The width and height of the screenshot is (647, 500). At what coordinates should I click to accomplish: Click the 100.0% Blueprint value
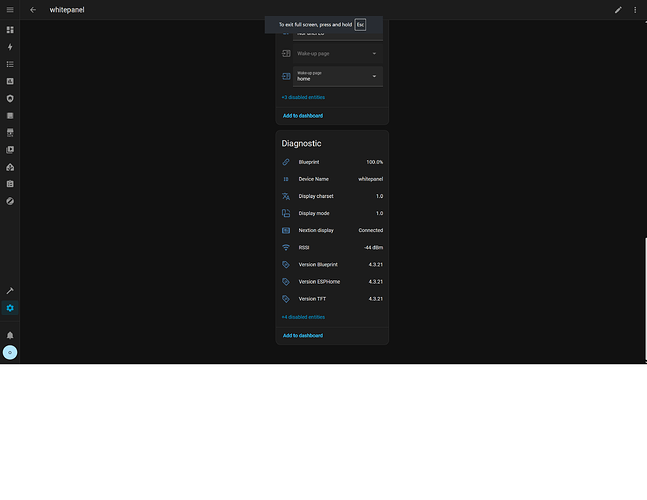(375, 162)
